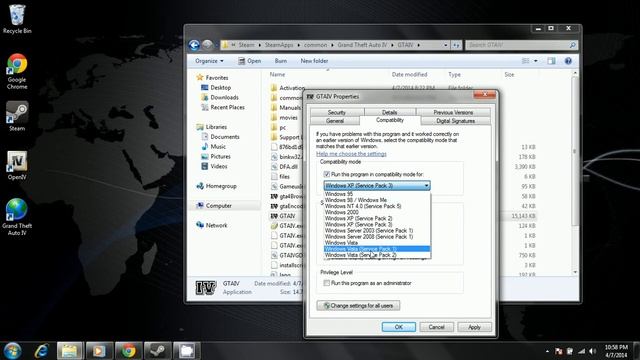Click the Explorer back arrow button

tap(194, 45)
